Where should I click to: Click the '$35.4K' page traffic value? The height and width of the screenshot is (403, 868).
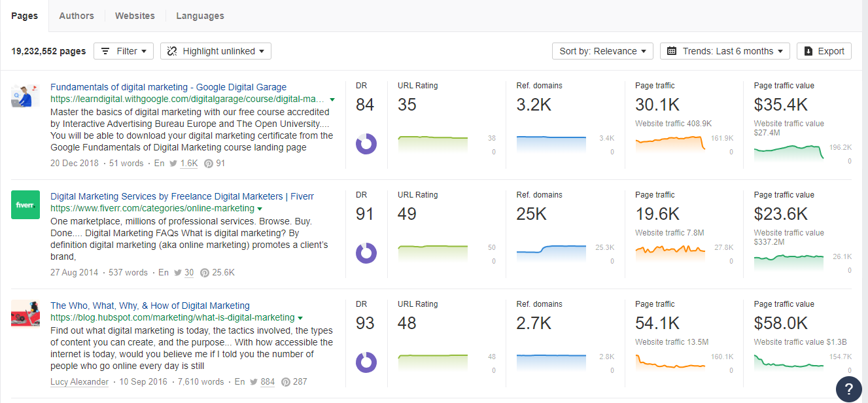point(781,105)
